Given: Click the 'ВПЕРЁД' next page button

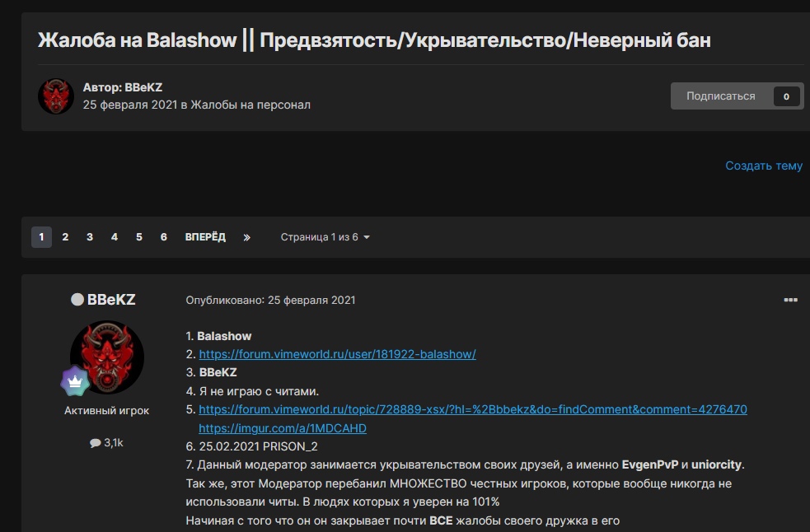Looking at the screenshot, I should [205, 237].
